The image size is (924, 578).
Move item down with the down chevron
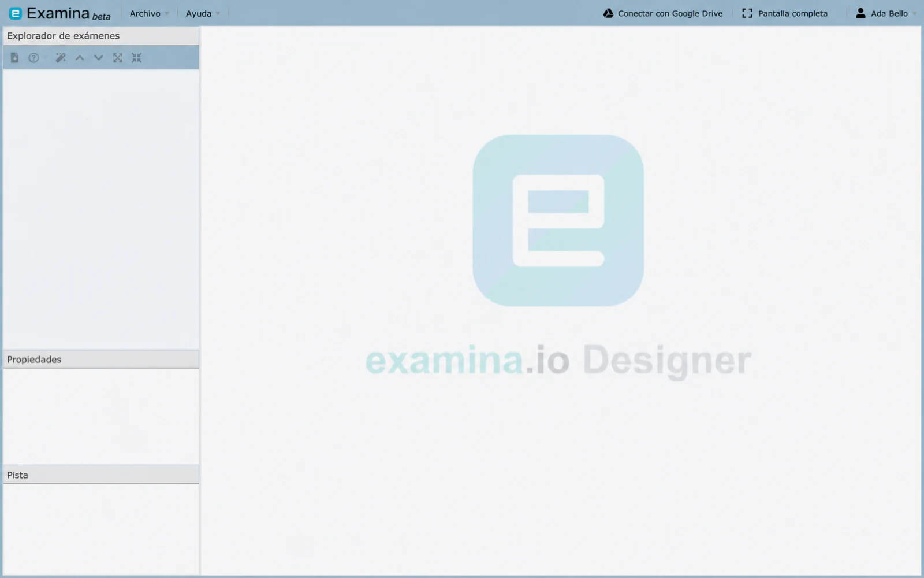point(99,58)
